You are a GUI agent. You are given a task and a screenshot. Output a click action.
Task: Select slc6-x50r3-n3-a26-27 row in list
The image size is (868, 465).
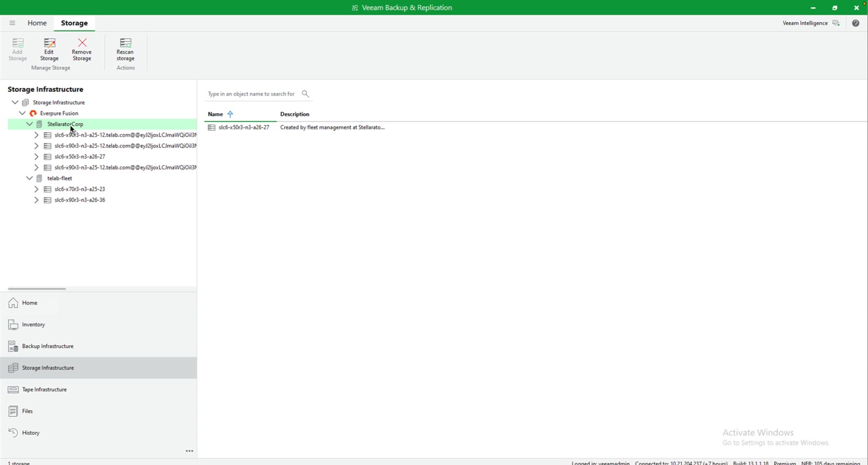[x=244, y=127]
